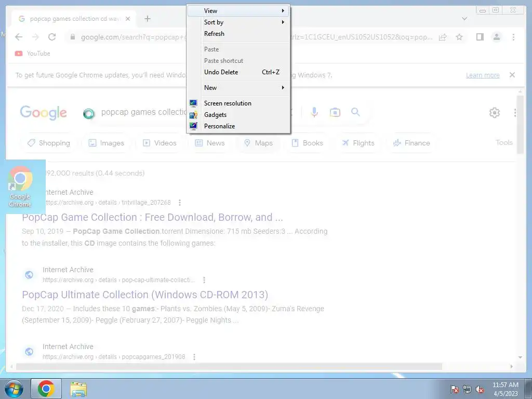The width and height of the screenshot is (532, 399).
Task: Click the magnifier search button
Action: 355,112
